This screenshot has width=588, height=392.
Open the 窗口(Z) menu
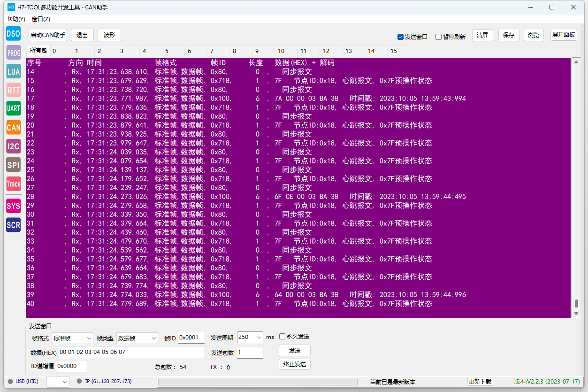coord(41,19)
